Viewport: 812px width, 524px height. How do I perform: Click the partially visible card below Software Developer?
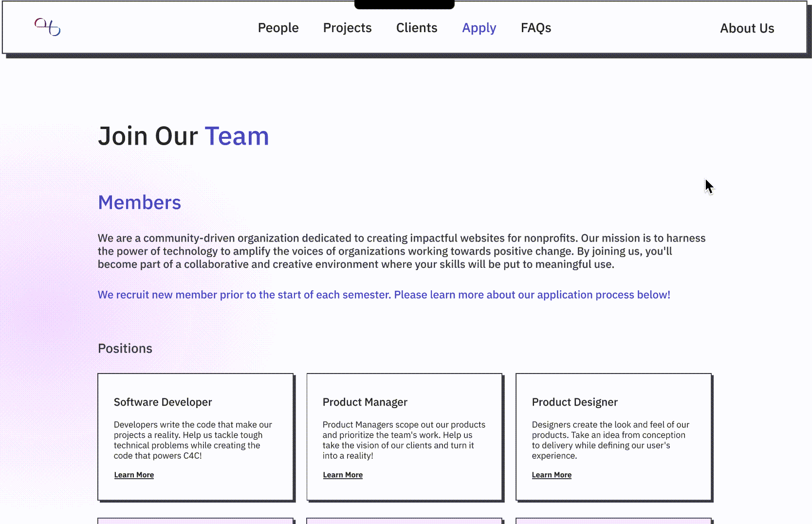tap(195, 521)
